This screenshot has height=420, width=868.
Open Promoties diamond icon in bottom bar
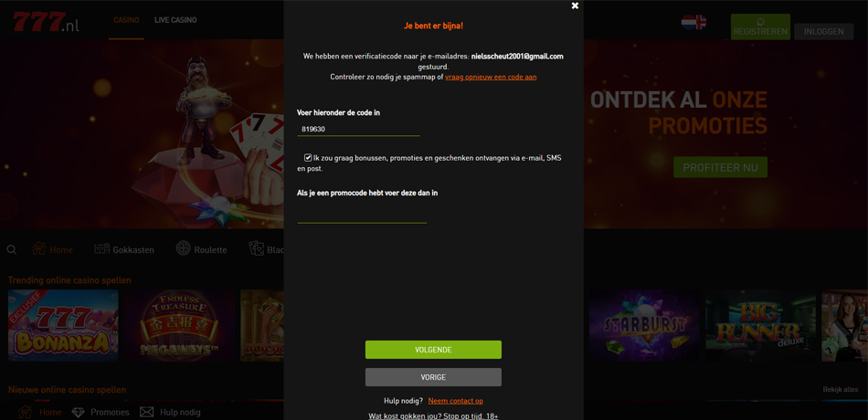[79, 413]
